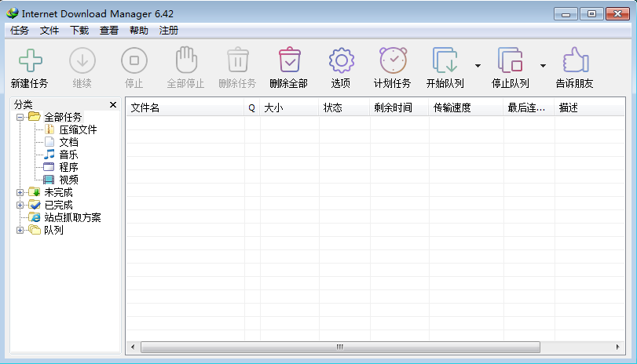Click the 停止队列 (Stop Queue) icon

pyautogui.click(x=510, y=61)
